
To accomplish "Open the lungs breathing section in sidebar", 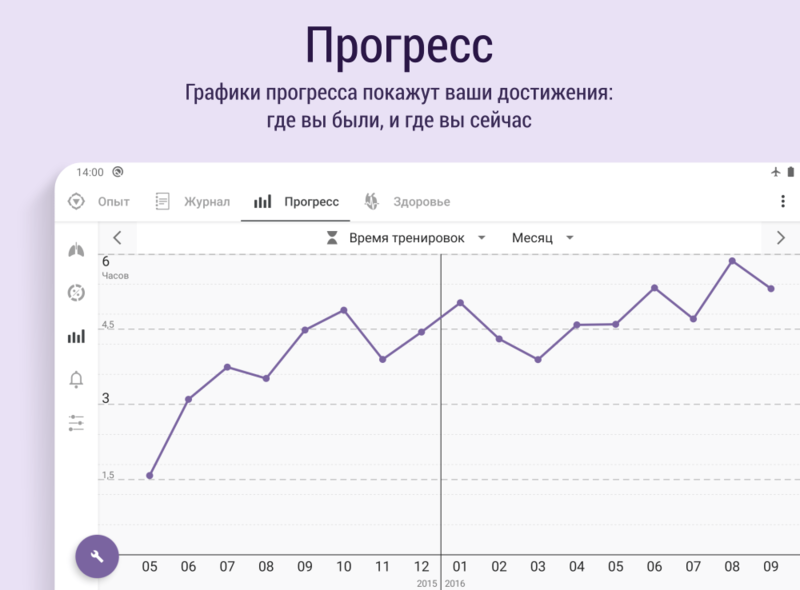I will click(76, 250).
